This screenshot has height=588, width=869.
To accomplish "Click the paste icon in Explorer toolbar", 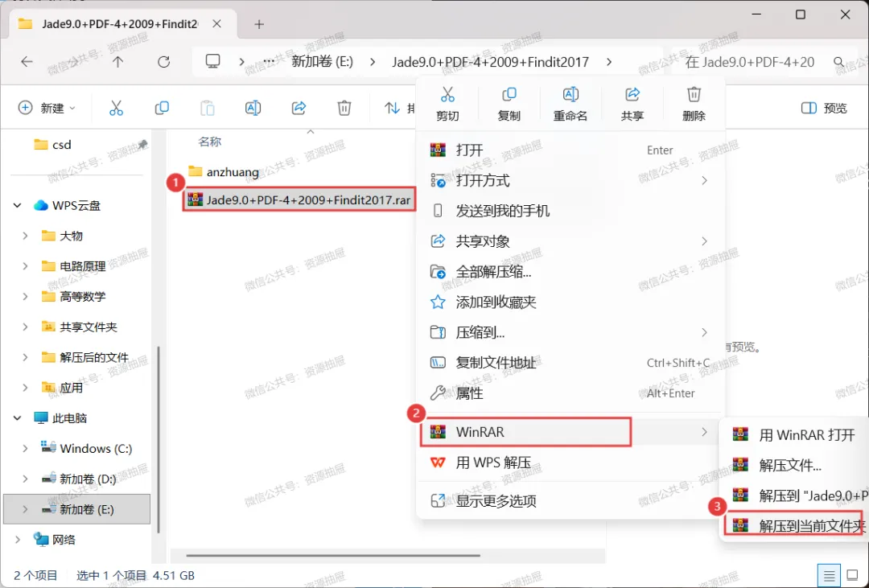I will point(208,108).
